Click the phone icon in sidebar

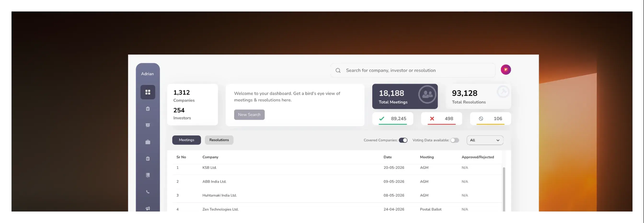tap(148, 192)
